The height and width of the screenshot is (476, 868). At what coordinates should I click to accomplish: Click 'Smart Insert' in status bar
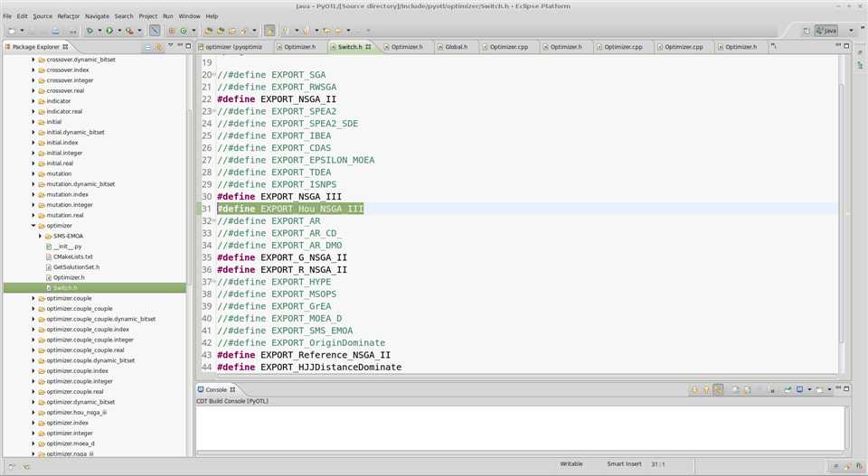point(624,464)
